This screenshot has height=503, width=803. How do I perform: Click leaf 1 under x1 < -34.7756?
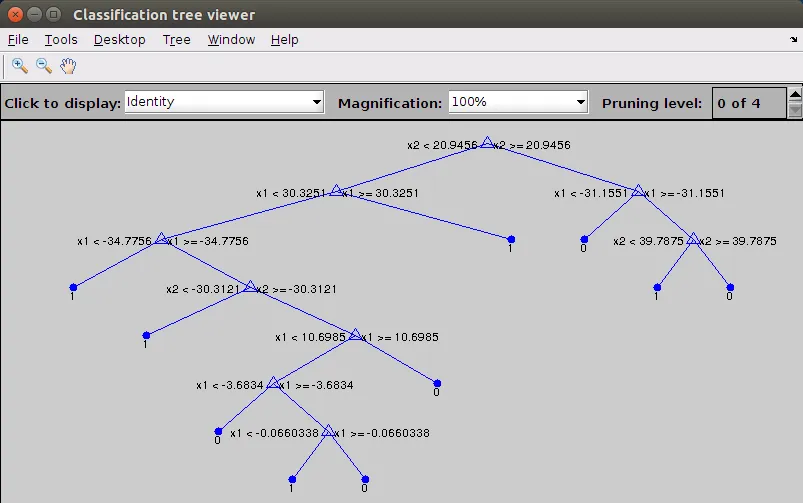pos(73,287)
